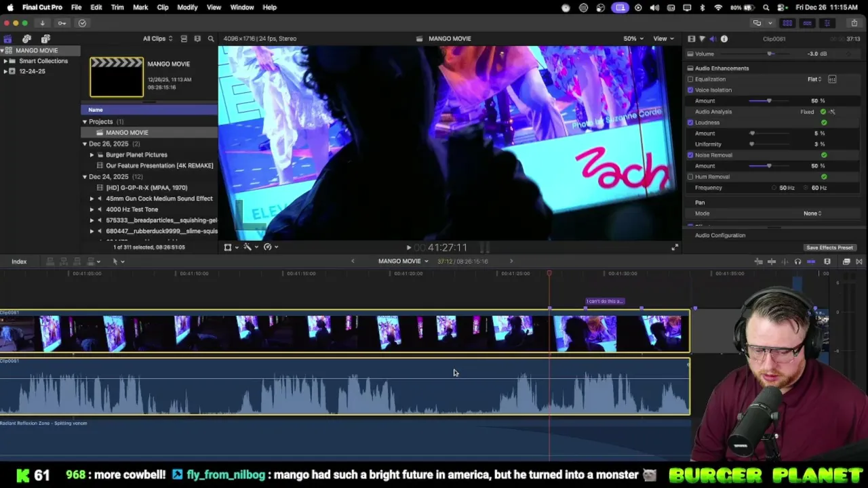Viewport: 868px width, 488px height.
Task: Open the 50% viewer zoom dropdown
Action: pyautogui.click(x=633, y=39)
